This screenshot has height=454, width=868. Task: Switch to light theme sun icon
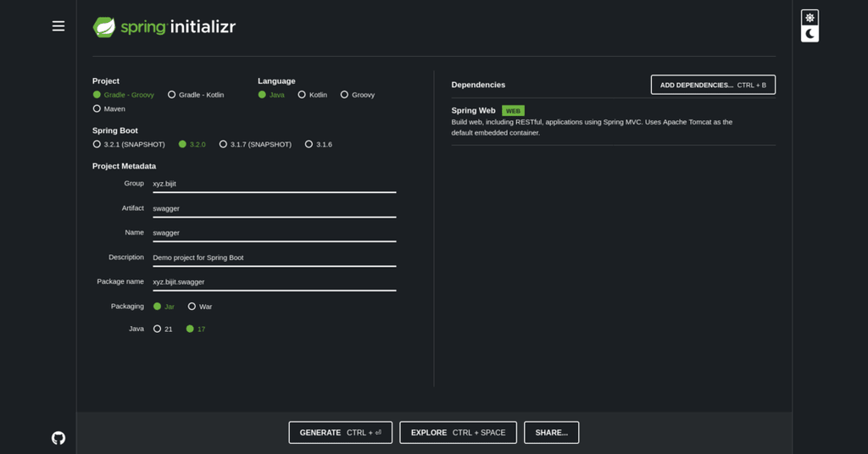point(810,18)
